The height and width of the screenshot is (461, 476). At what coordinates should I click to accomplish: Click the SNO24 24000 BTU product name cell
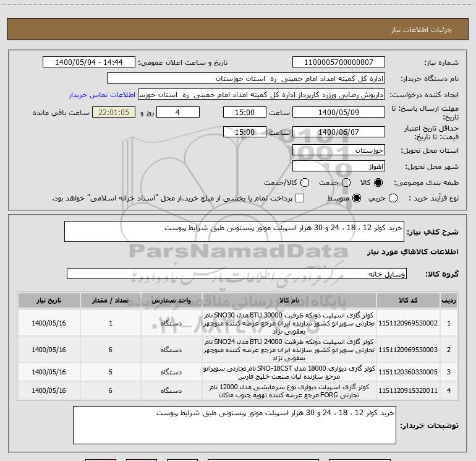pyautogui.click(x=289, y=350)
